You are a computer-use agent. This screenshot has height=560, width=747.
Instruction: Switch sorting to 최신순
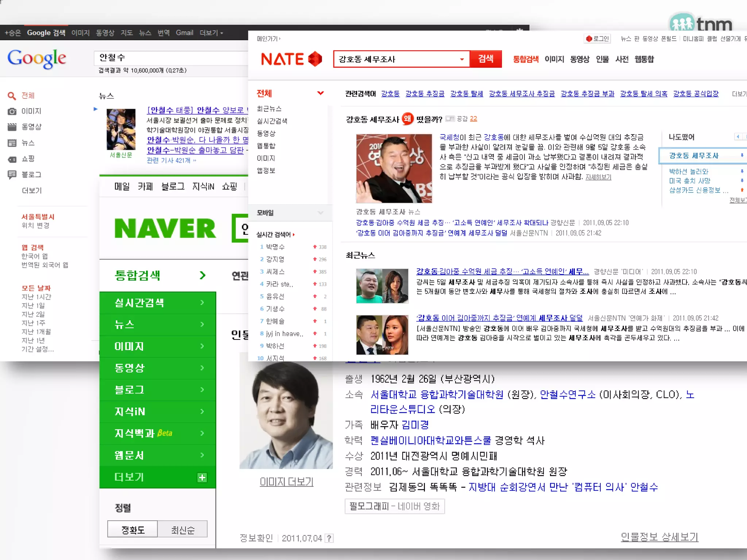point(183,529)
